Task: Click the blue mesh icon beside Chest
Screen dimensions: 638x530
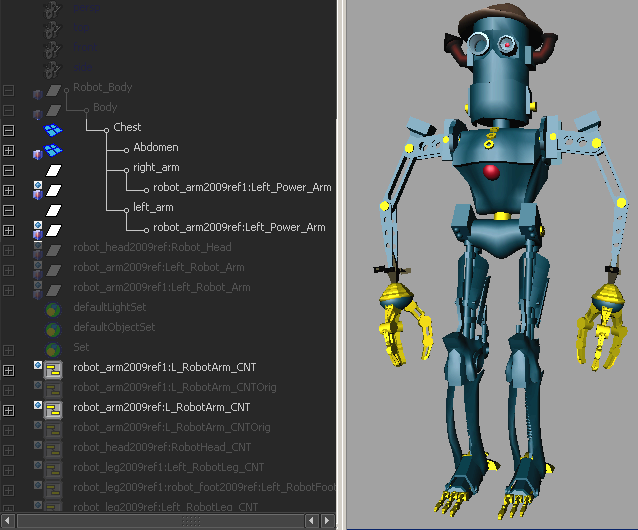Action: point(53,130)
